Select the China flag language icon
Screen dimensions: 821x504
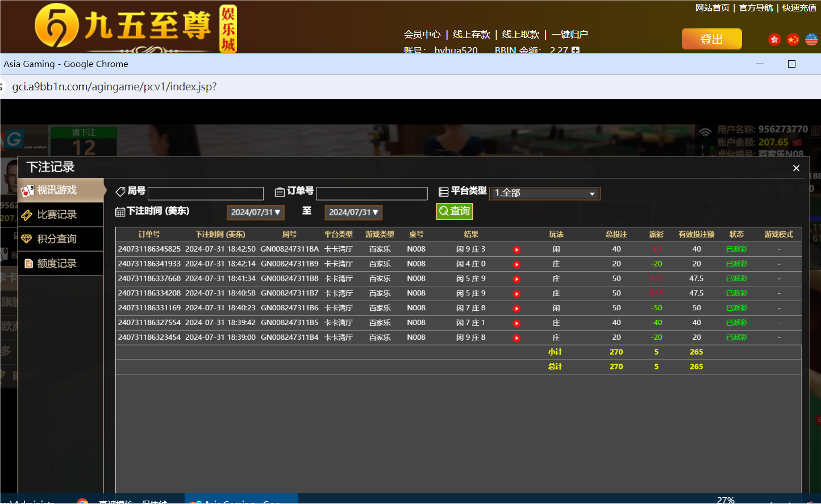tap(793, 39)
